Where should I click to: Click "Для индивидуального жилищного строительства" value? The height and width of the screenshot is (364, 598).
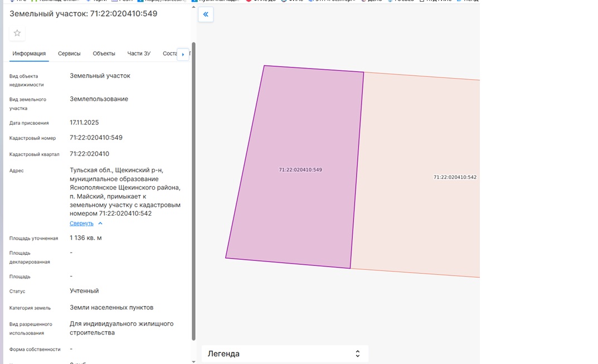click(121, 328)
